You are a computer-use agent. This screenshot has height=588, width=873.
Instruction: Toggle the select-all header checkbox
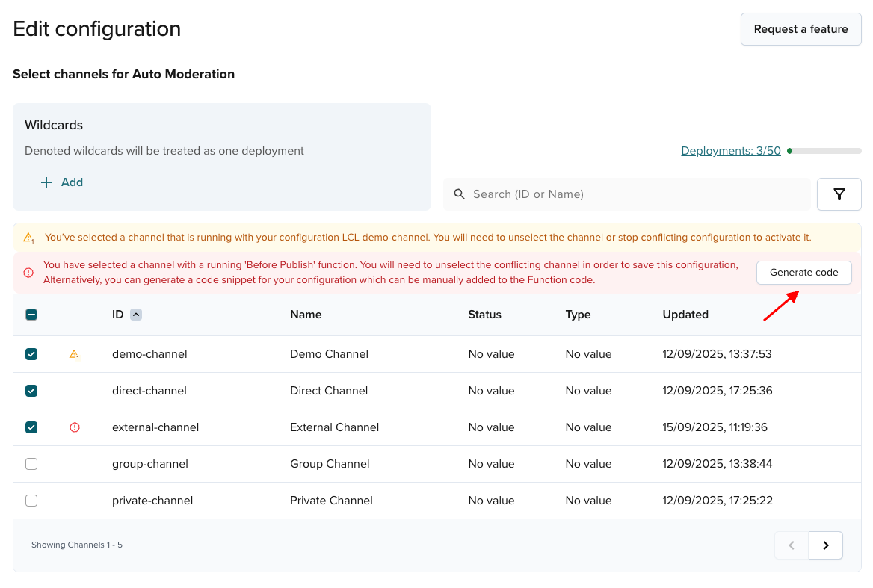click(31, 315)
